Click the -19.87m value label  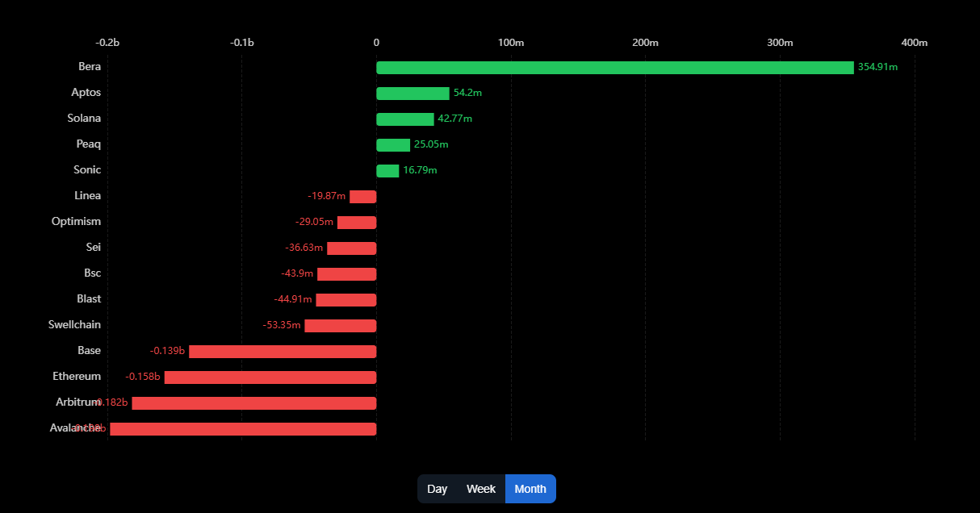(327, 196)
